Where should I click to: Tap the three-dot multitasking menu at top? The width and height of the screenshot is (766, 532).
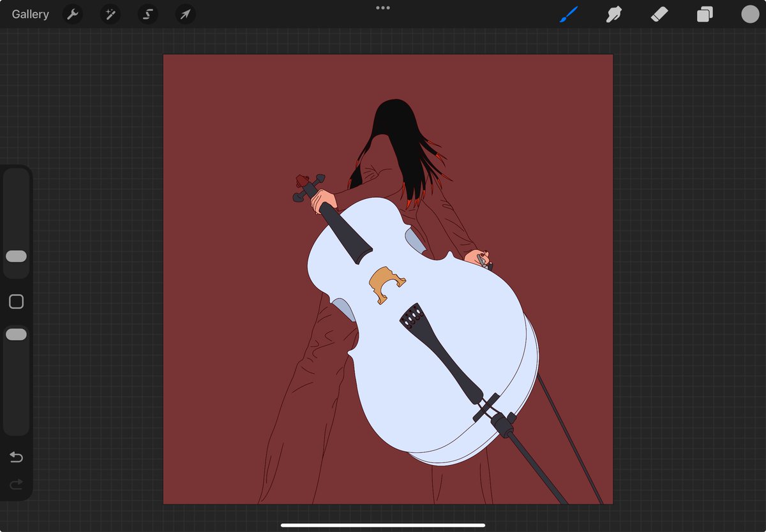[x=383, y=8]
